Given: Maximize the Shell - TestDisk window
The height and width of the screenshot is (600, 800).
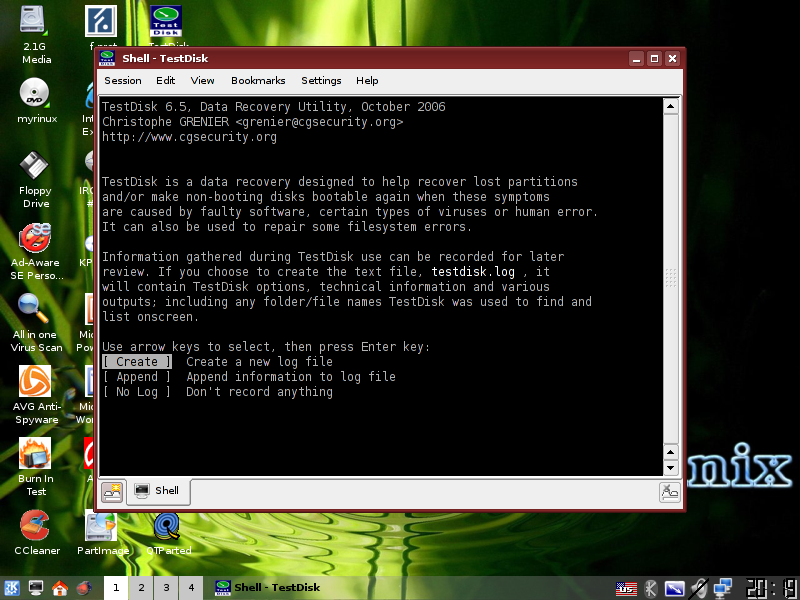Looking at the screenshot, I should pyautogui.click(x=655, y=59).
